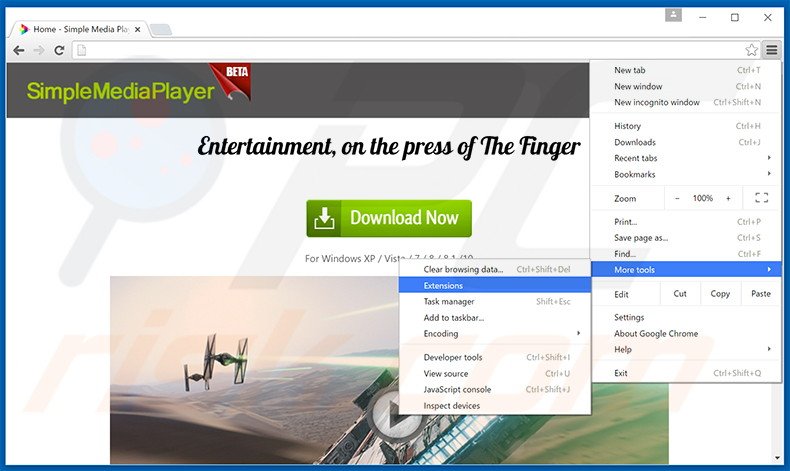
Task: Select the Home - Simple Media Player tab
Action: click(78, 29)
